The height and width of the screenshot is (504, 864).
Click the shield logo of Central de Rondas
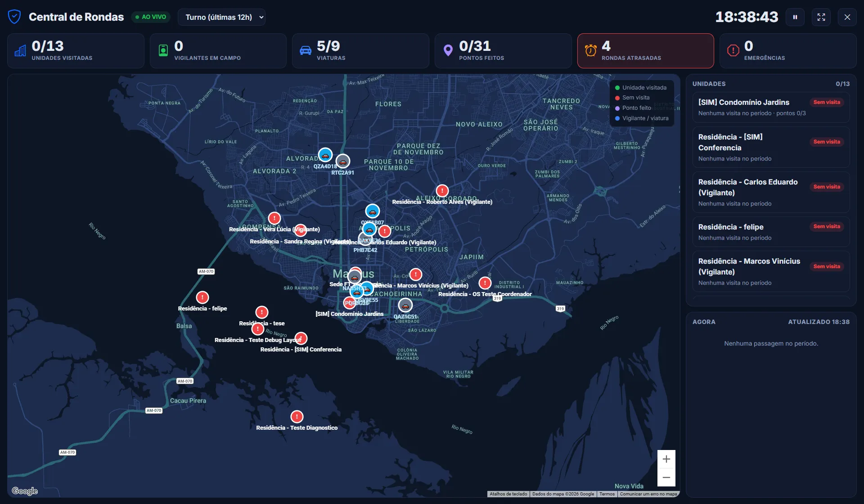click(x=14, y=17)
